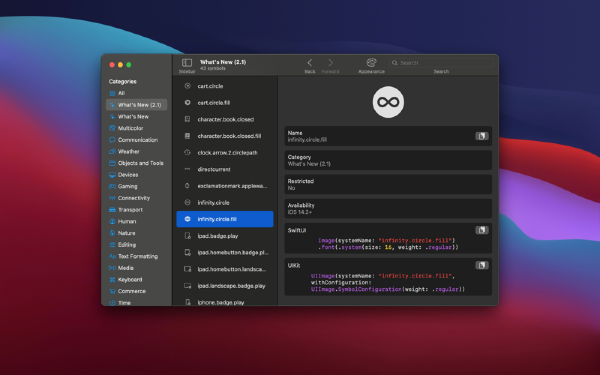The height and width of the screenshot is (375, 600).
Task: Select the clock.arrow.2.circlepath symbol row
Action: (x=225, y=153)
